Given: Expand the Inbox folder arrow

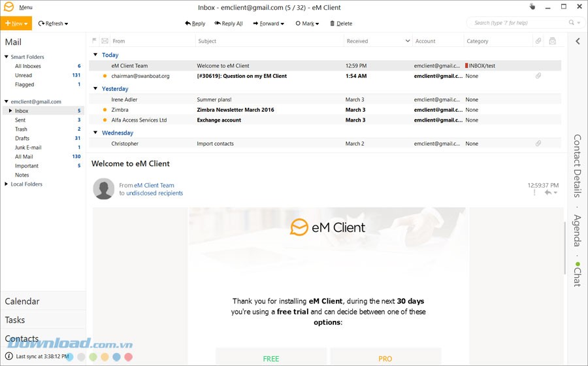Looking at the screenshot, I should 10,110.
